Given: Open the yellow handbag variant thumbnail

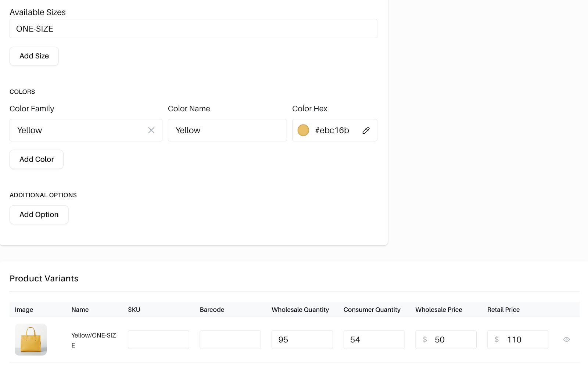Looking at the screenshot, I should click(x=31, y=340).
